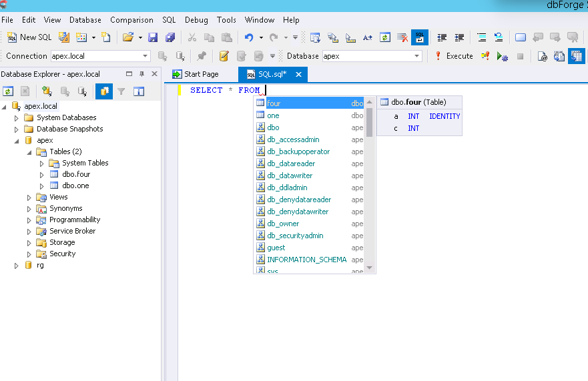Open the new query builder icon
Image resolution: width=588 pixels, height=381 pixels.
64,37
